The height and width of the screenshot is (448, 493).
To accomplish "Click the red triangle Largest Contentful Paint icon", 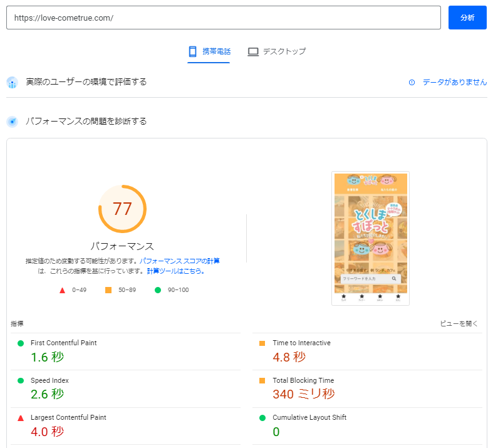I will tap(21, 418).
